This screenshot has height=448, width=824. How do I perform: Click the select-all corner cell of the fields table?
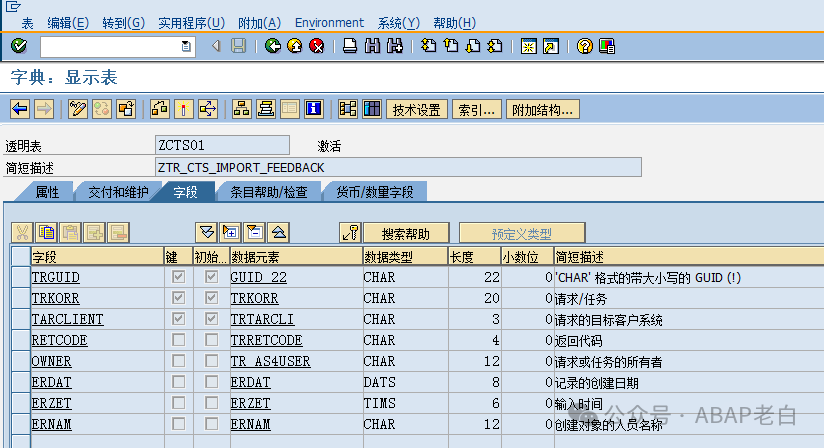(20, 256)
